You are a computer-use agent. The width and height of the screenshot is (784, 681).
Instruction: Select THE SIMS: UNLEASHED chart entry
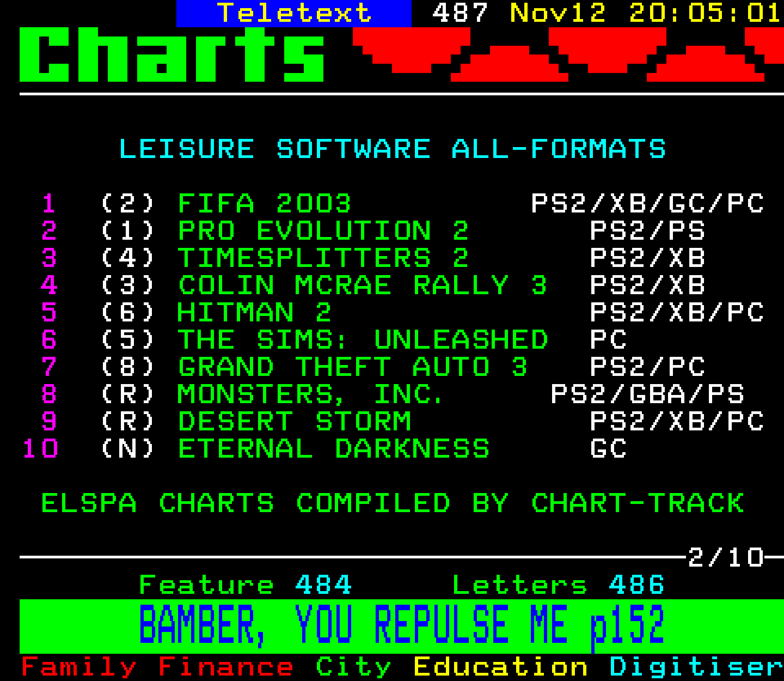coord(363,340)
